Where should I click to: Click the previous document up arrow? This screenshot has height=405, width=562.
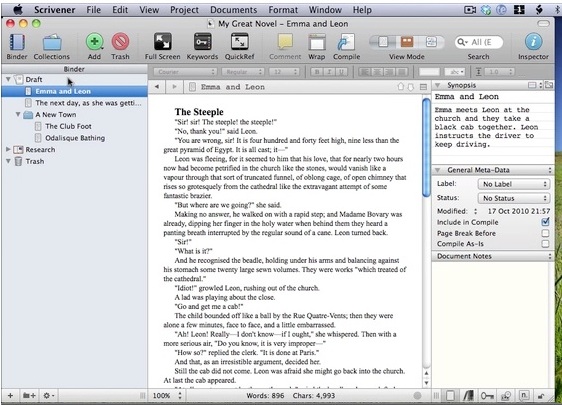tap(401, 87)
